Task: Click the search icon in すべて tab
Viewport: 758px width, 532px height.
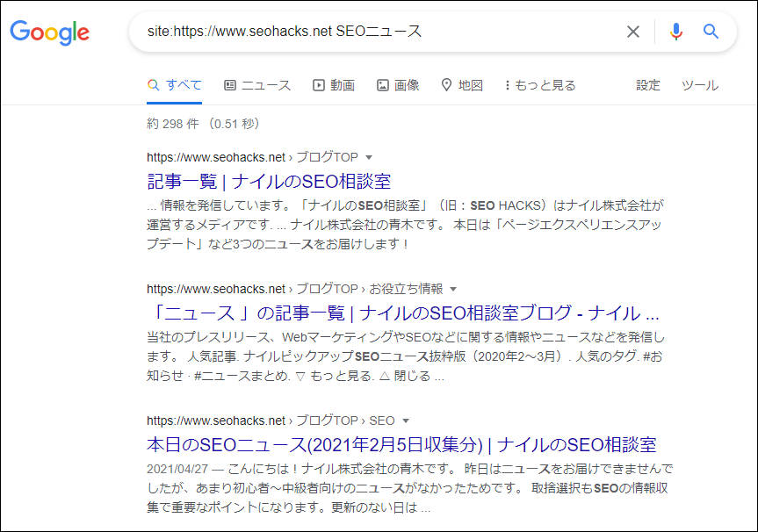Action: (153, 85)
